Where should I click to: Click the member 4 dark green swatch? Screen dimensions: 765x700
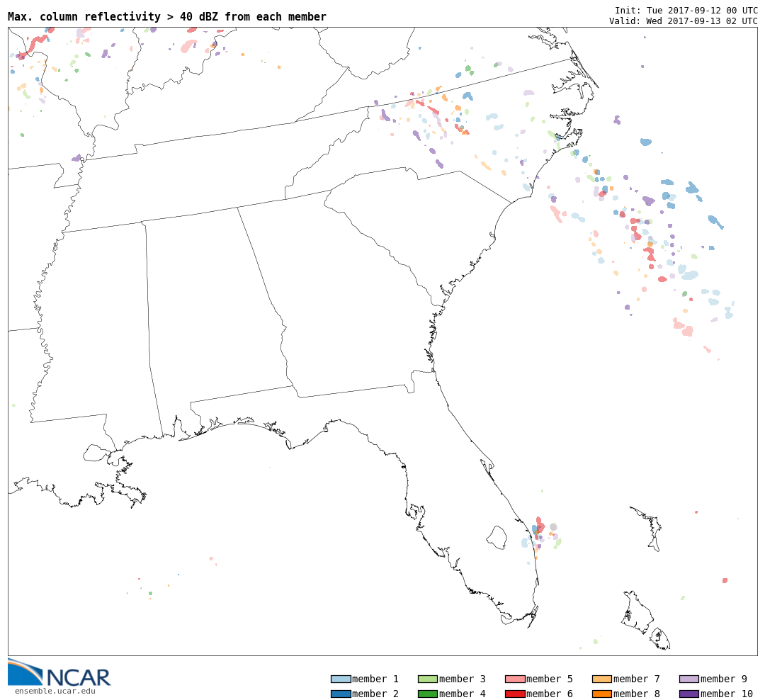[428, 694]
